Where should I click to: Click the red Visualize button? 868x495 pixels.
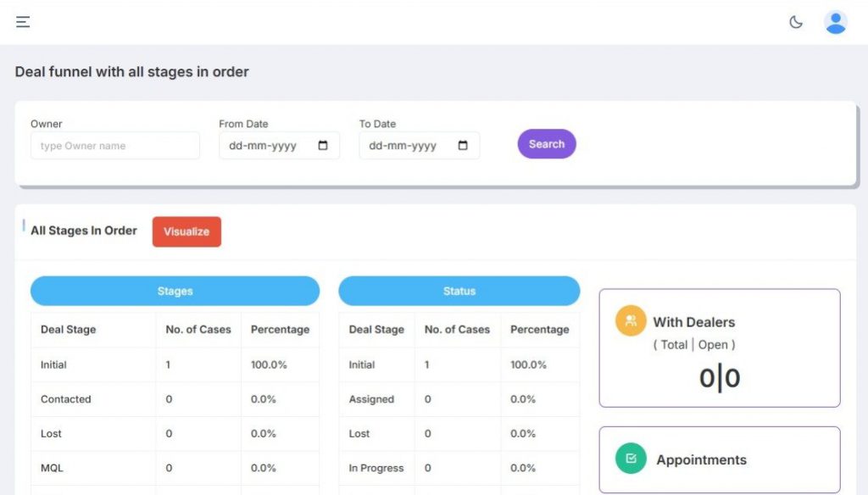186,231
